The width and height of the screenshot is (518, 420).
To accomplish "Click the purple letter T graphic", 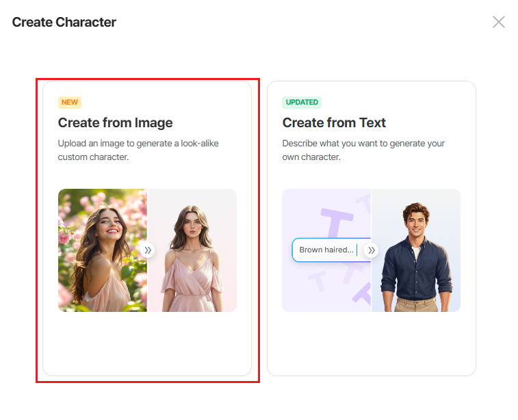I will [x=337, y=222].
